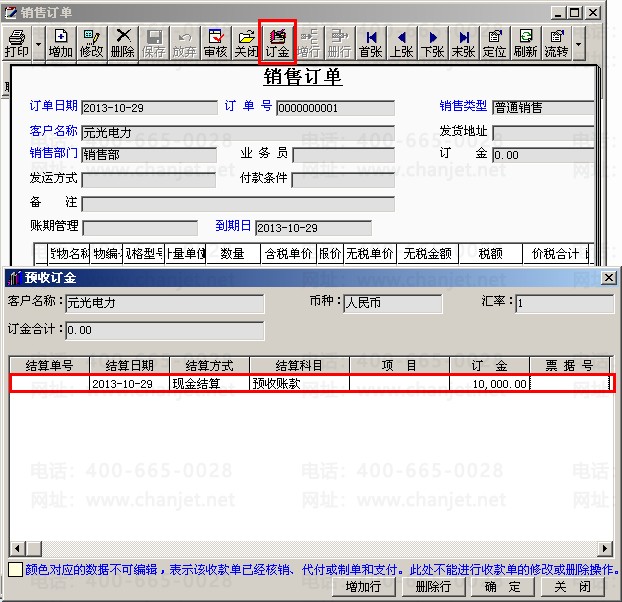The image size is (622, 602).
Task: Click the left arrow of horizontal scrollbar
Action: click(17, 548)
